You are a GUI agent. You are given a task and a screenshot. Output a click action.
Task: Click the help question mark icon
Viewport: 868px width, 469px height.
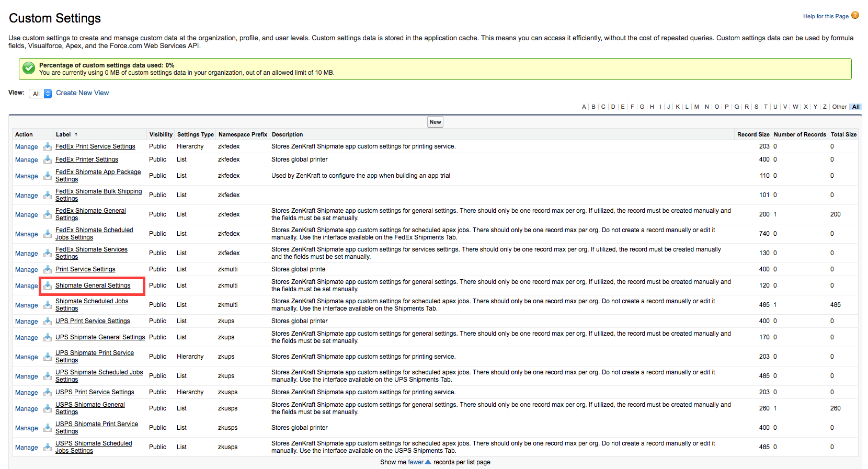[x=855, y=15]
